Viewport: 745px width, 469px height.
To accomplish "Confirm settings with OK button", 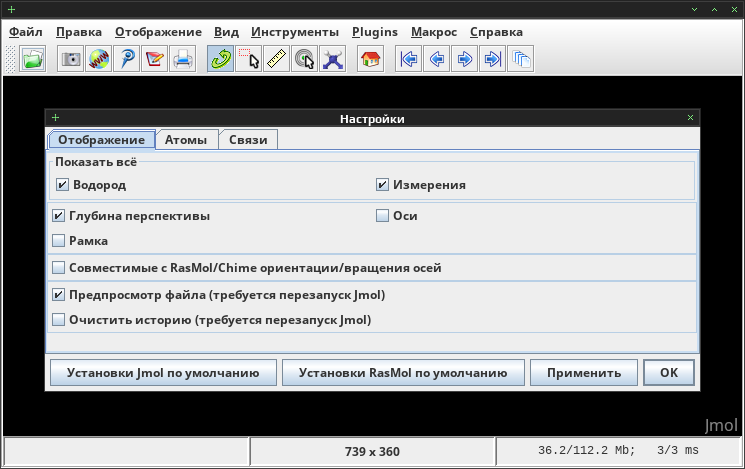I will (669, 373).
